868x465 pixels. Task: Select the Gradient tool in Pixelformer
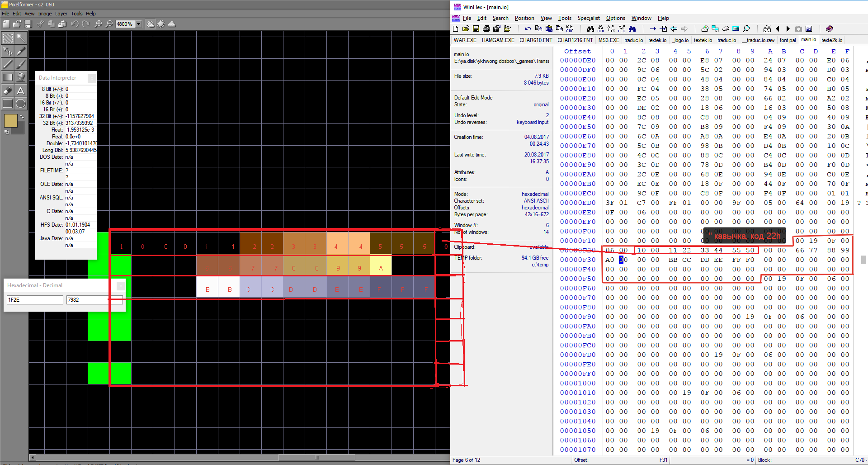pyautogui.click(x=8, y=77)
